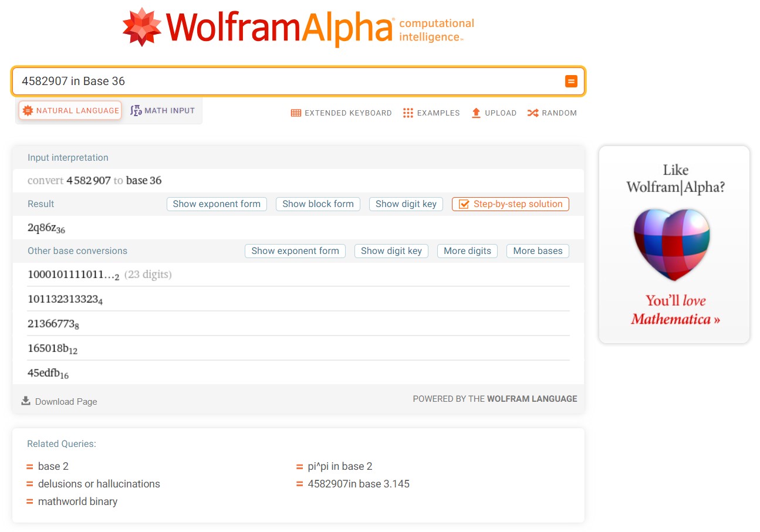Click the orange compute equals icon

click(571, 82)
